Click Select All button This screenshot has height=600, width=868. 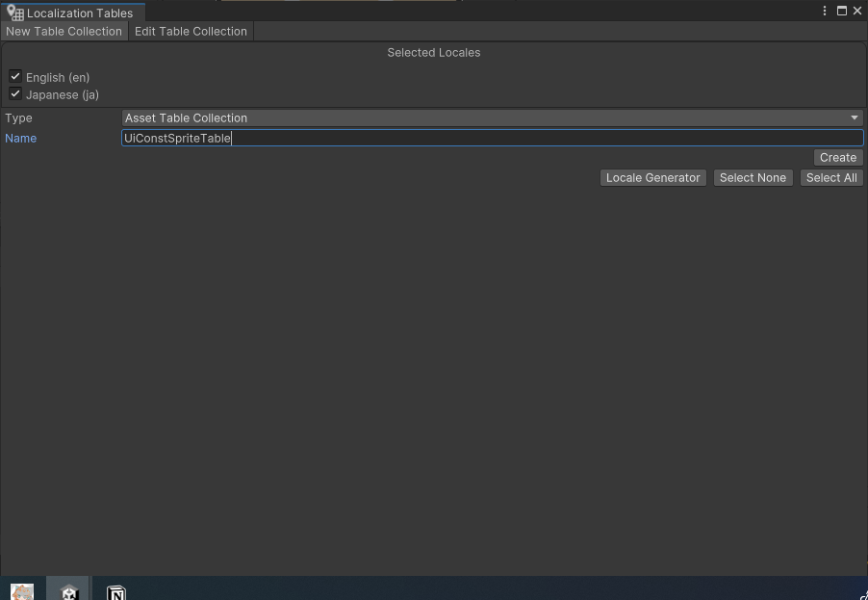tap(830, 178)
